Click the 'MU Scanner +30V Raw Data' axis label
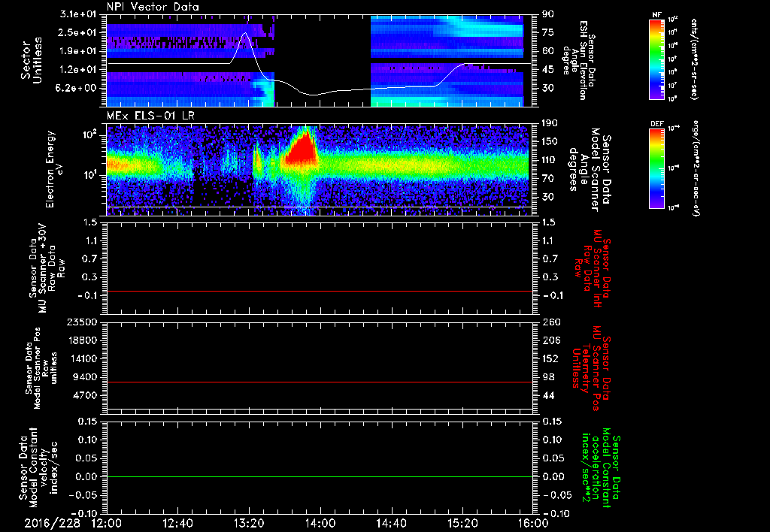The width and height of the screenshot is (770, 532). 47,268
